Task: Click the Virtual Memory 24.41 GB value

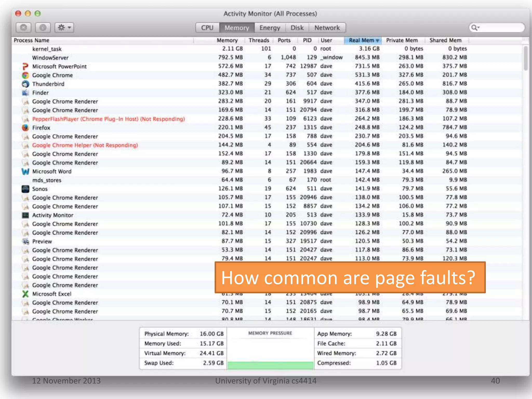Action: [211, 353]
